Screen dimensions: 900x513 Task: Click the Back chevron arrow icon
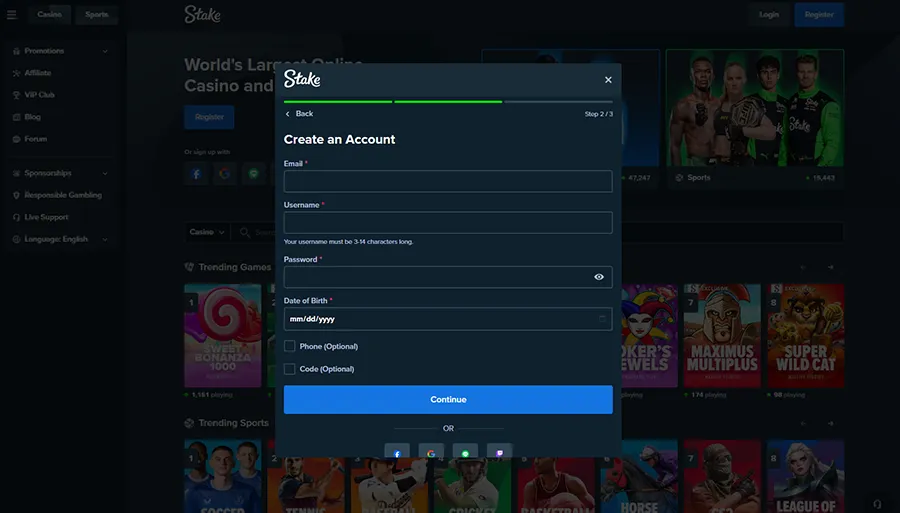288,114
